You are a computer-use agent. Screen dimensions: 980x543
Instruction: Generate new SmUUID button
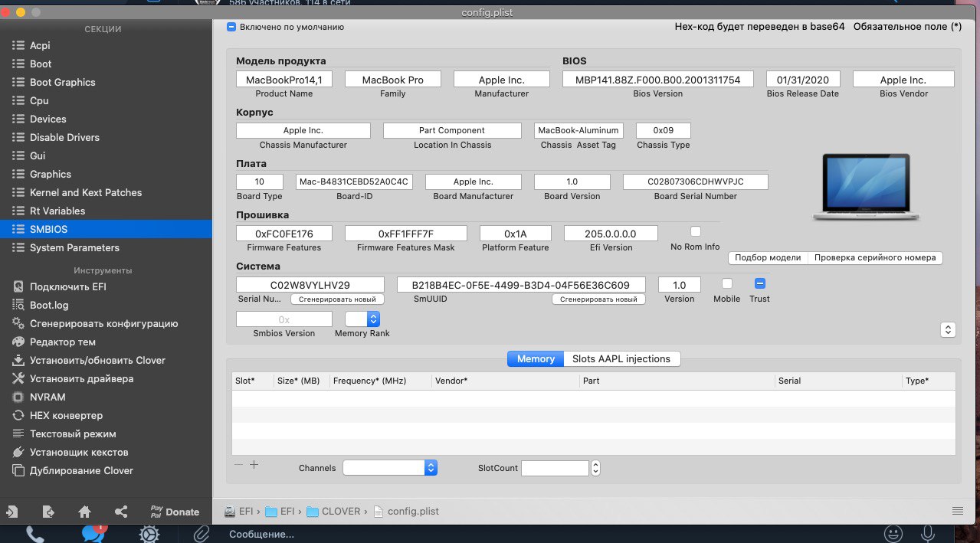click(598, 299)
